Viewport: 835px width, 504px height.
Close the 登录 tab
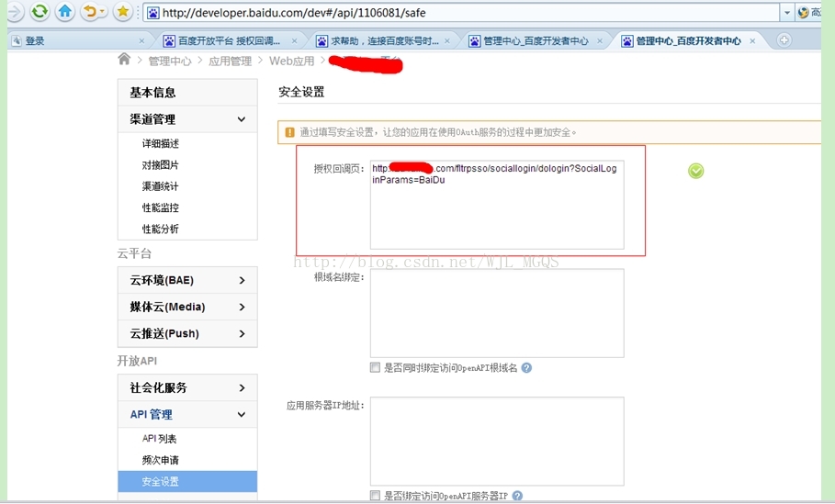coord(141,41)
